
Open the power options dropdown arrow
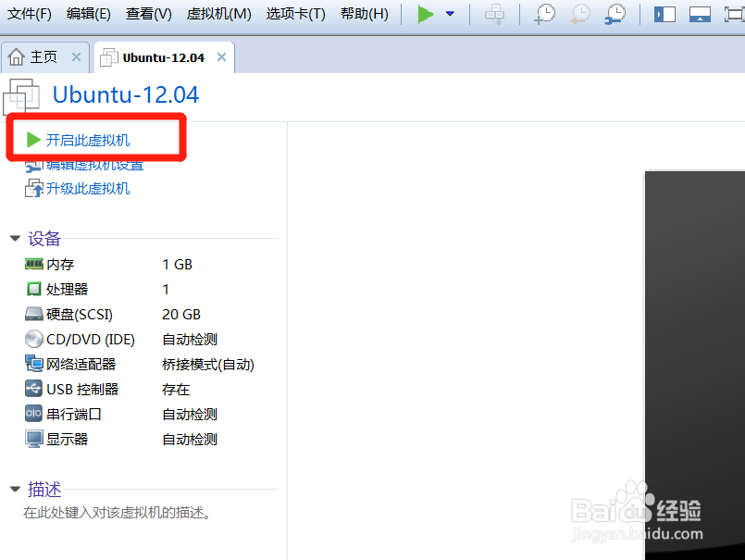coord(450,14)
